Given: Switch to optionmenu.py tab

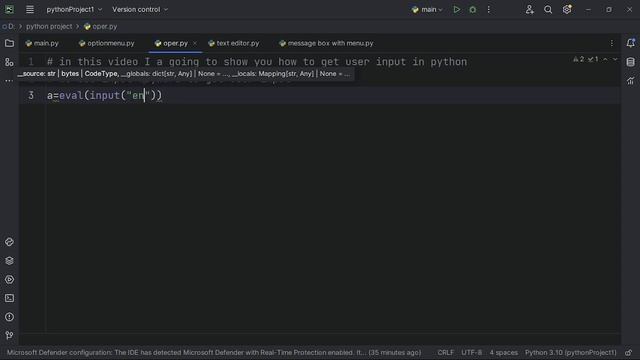Looking at the screenshot, I should click(x=107, y=43).
